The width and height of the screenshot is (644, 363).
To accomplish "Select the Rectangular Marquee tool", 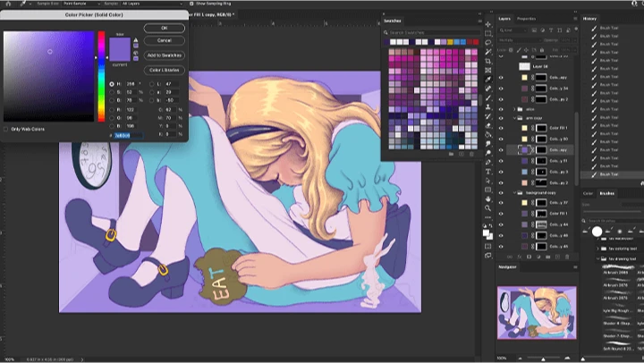I will [488, 34].
